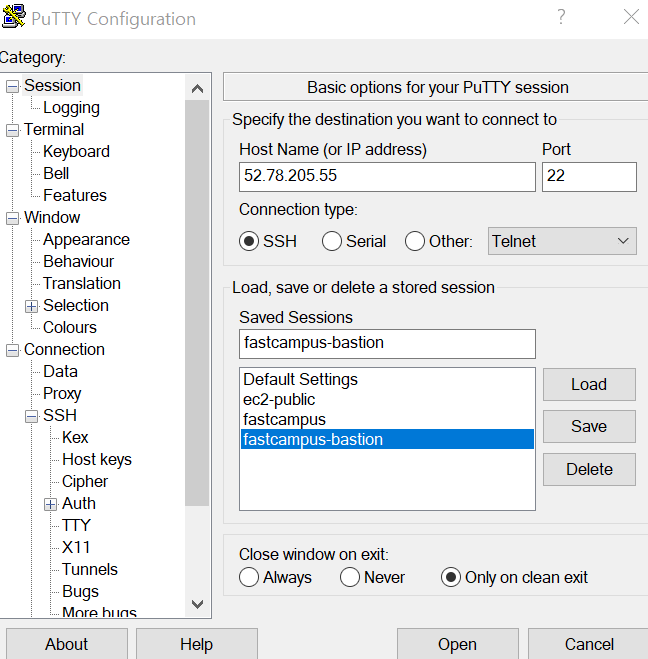Viewport: 648px width, 659px height.
Task: Click the category tree scroll down arrow
Action: coord(197,604)
